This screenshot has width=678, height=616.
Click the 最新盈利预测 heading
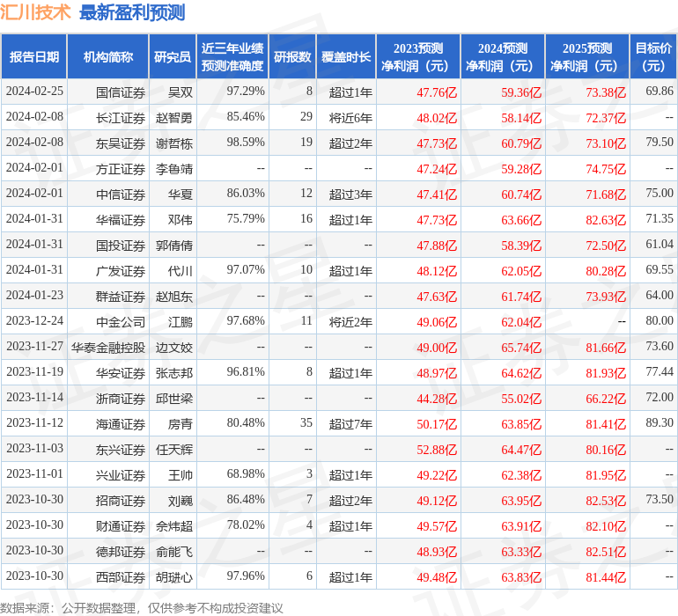coord(132,12)
